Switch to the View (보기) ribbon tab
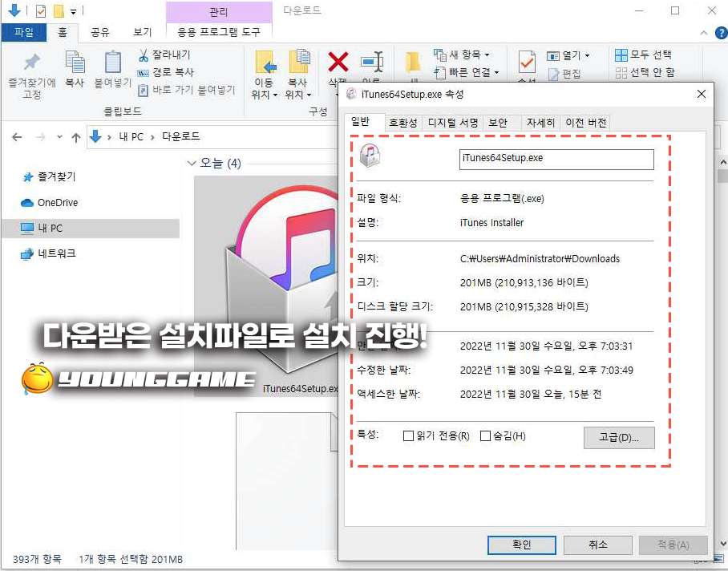 (142, 32)
